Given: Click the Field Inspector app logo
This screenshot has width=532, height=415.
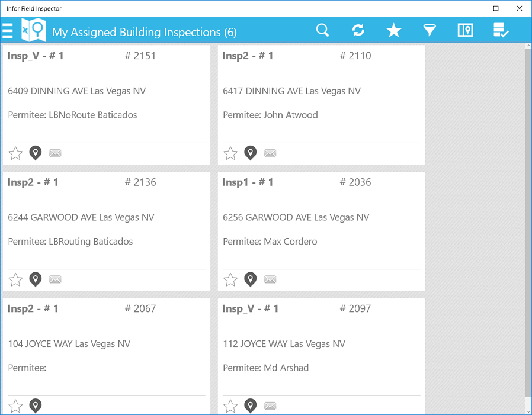Looking at the screenshot, I should [34, 29].
